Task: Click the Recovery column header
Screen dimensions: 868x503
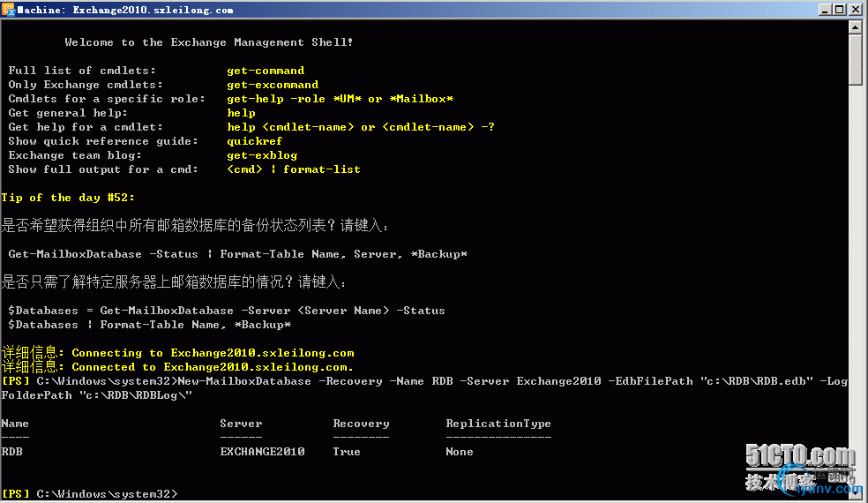Action: [361, 424]
